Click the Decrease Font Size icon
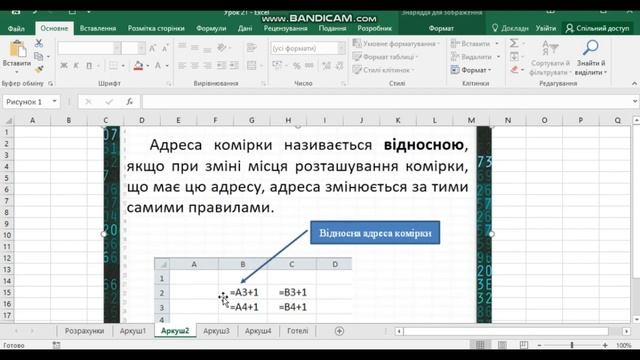The height and width of the screenshot is (360, 640). pos(165,48)
